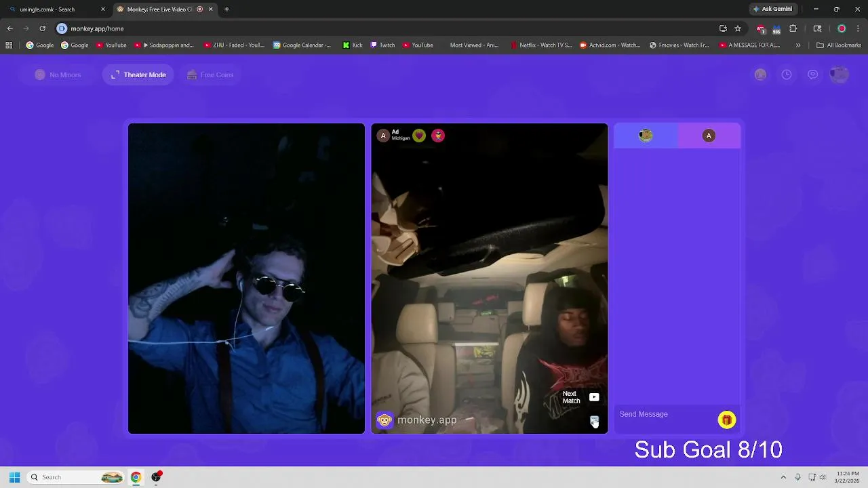Open the Chrome three-dot menu
The image size is (868, 488).
(x=858, y=28)
